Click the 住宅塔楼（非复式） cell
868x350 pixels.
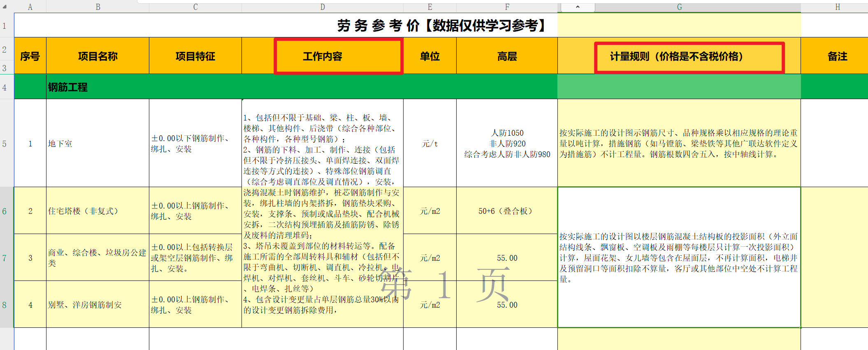98,211
